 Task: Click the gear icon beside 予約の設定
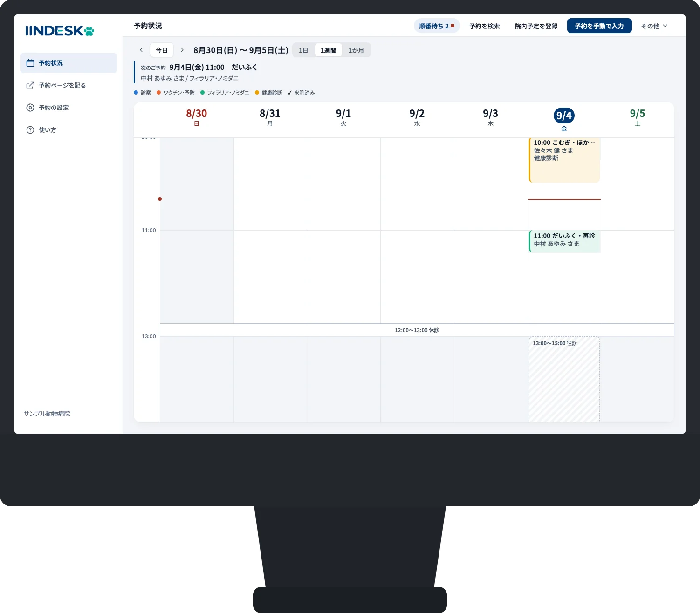30,108
